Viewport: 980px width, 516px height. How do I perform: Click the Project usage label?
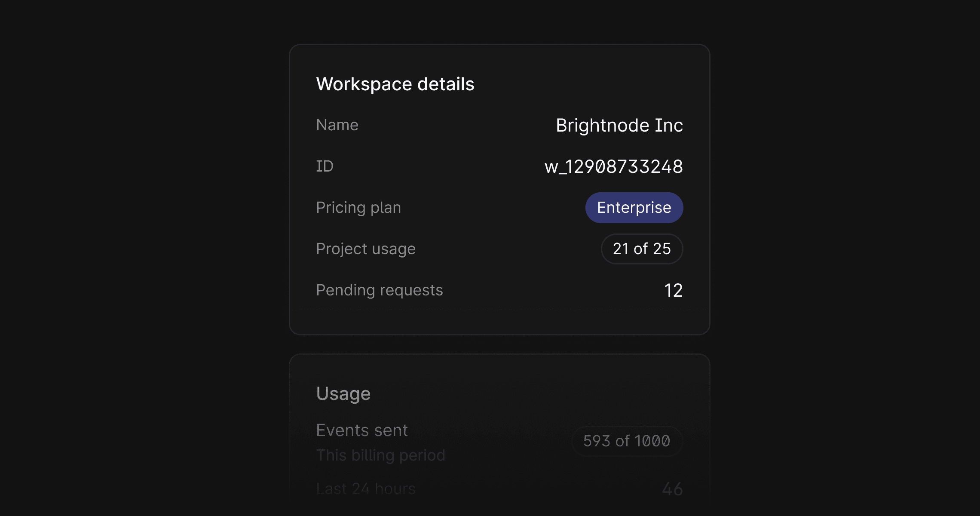pyautogui.click(x=365, y=249)
